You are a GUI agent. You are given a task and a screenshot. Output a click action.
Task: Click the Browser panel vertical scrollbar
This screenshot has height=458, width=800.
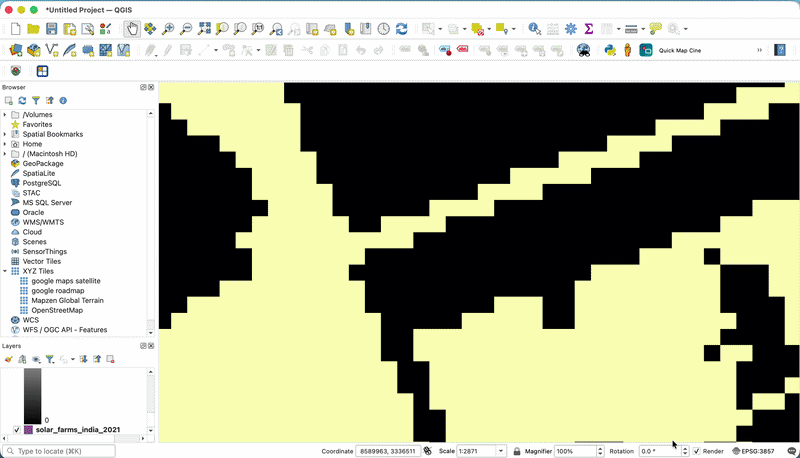coord(151,223)
